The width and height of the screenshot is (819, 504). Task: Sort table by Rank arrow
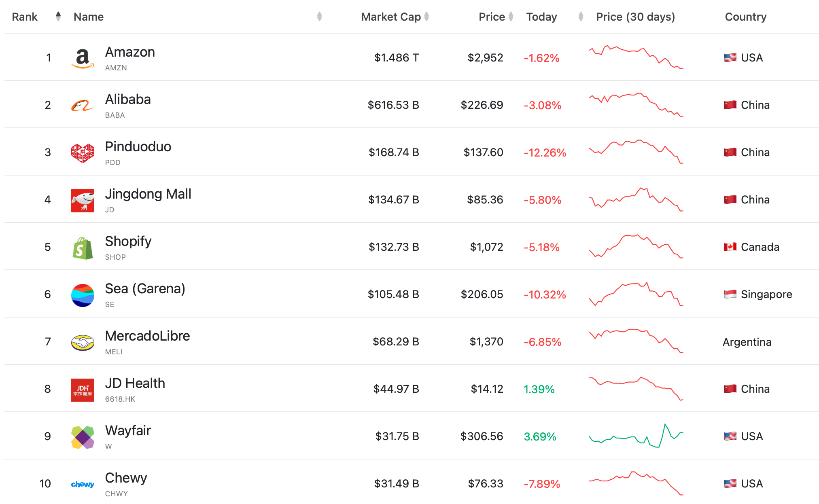(58, 17)
